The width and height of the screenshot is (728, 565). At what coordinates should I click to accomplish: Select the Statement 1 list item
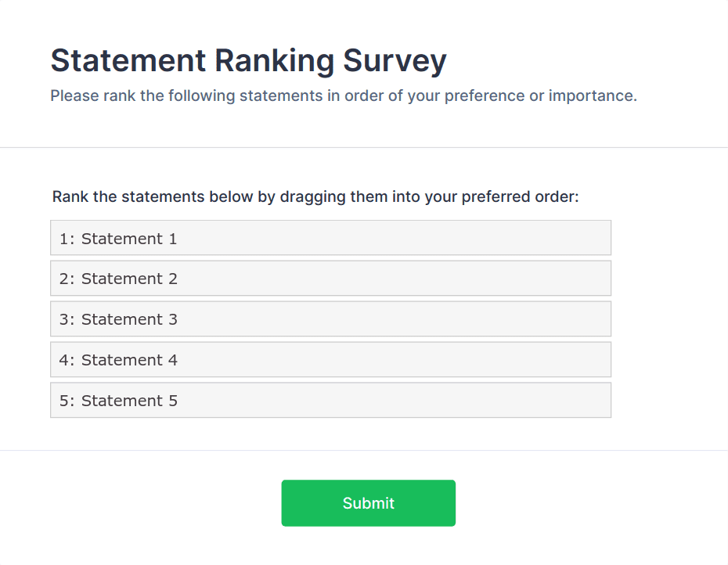pyautogui.click(x=330, y=238)
